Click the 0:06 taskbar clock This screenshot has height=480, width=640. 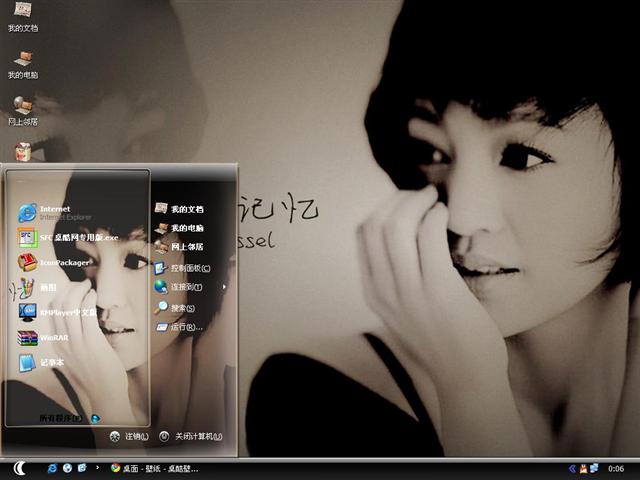click(x=616, y=469)
